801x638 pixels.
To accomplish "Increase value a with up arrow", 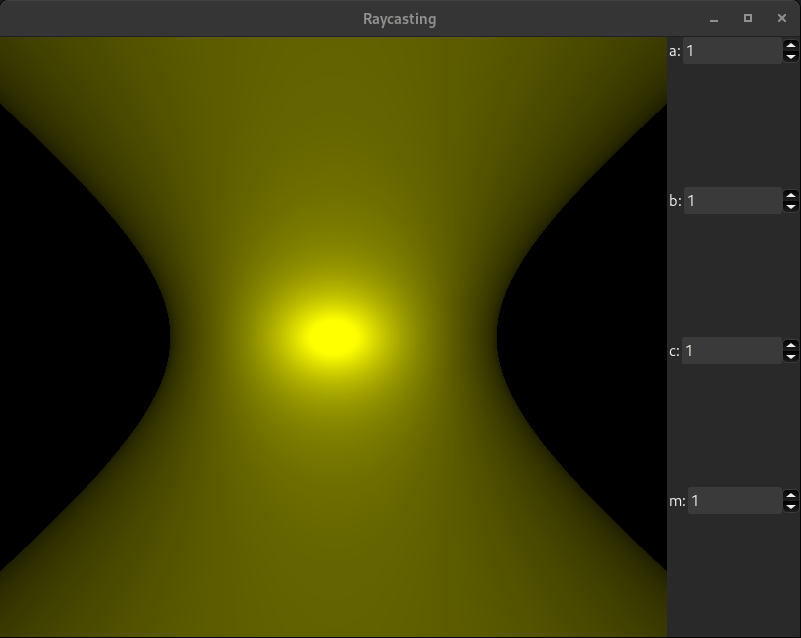I will pyautogui.click(x=791, y=45).
